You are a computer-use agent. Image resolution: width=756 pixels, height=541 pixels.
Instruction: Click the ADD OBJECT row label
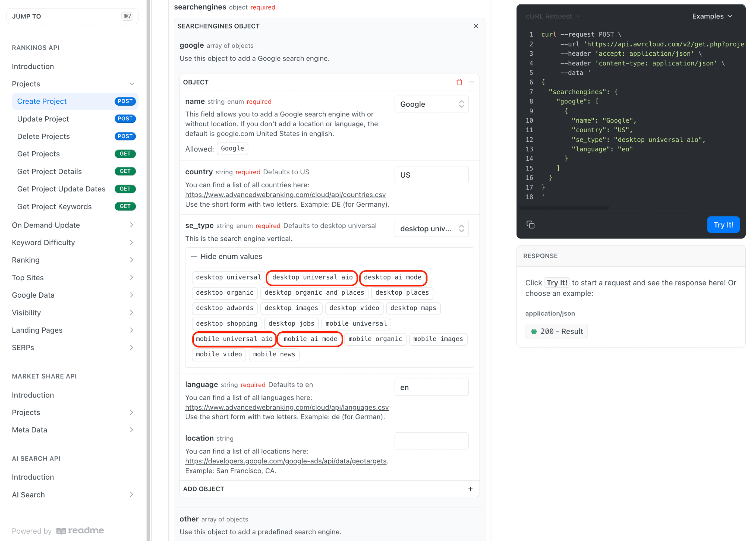[x=203, y=489]
